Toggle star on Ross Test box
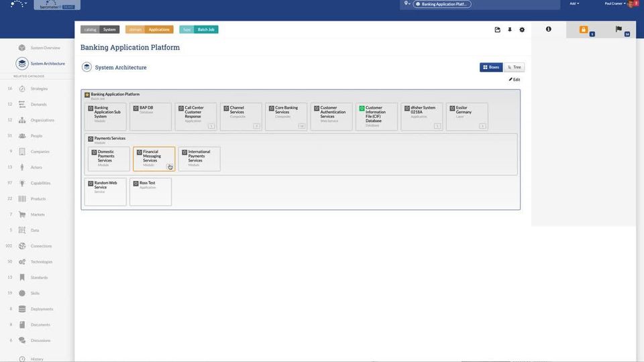 (136, 184)
